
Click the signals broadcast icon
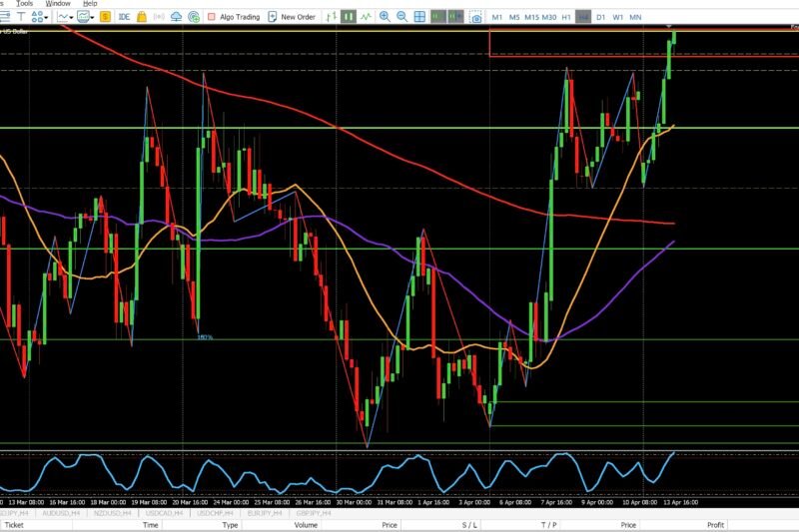click(x=159, y=17)
